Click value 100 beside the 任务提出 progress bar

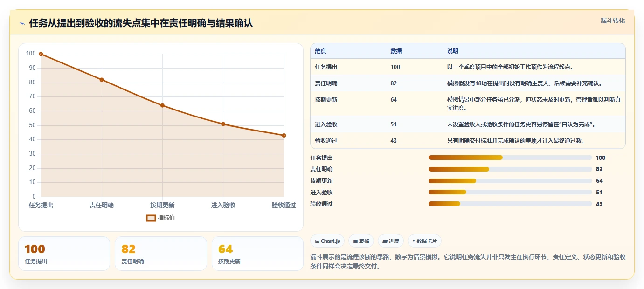(x=601, y=158)
